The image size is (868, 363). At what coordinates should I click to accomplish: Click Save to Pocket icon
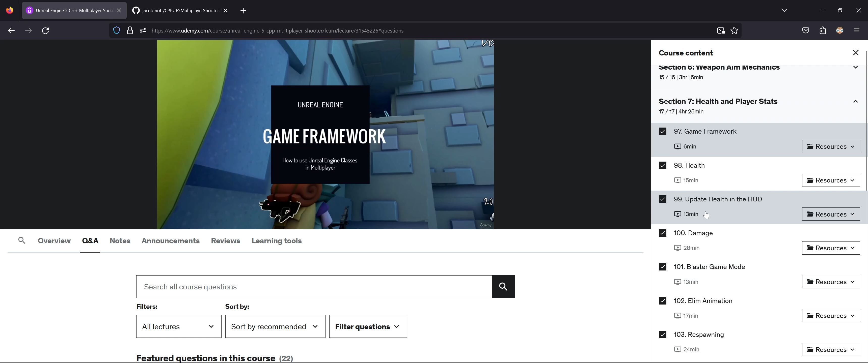pyautogui.click(x=805, y=31)
